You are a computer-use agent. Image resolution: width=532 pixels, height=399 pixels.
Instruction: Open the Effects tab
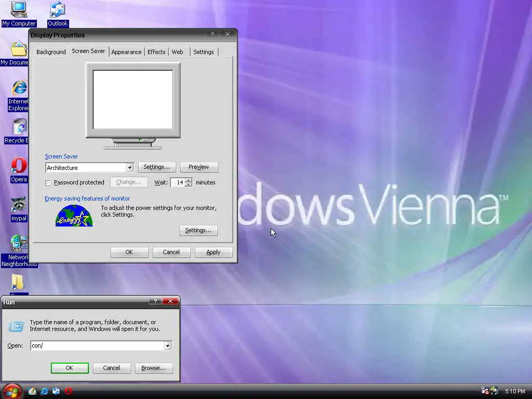tap(156, 52)
